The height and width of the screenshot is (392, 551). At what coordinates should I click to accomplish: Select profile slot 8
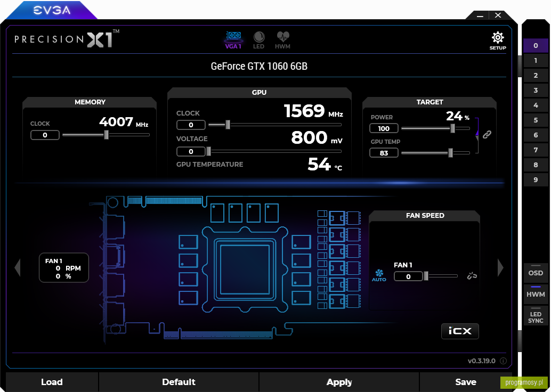(x=536, y=165)
